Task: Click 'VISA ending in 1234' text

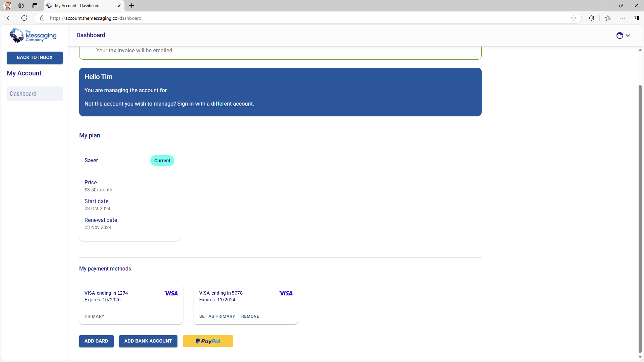Action: pyautogui.click(x=106, y=293)
